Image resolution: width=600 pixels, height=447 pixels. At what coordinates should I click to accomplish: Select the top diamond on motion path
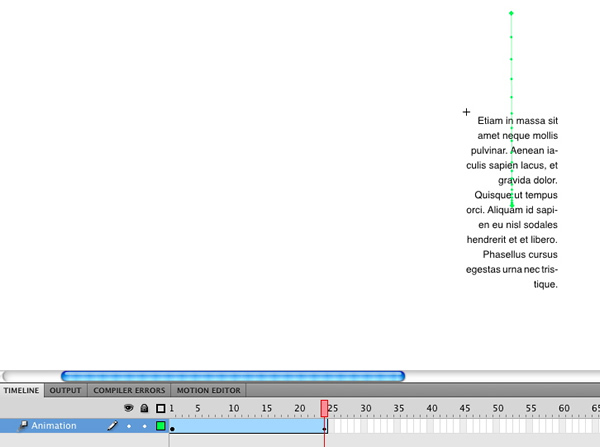click(x=511, y=13)
